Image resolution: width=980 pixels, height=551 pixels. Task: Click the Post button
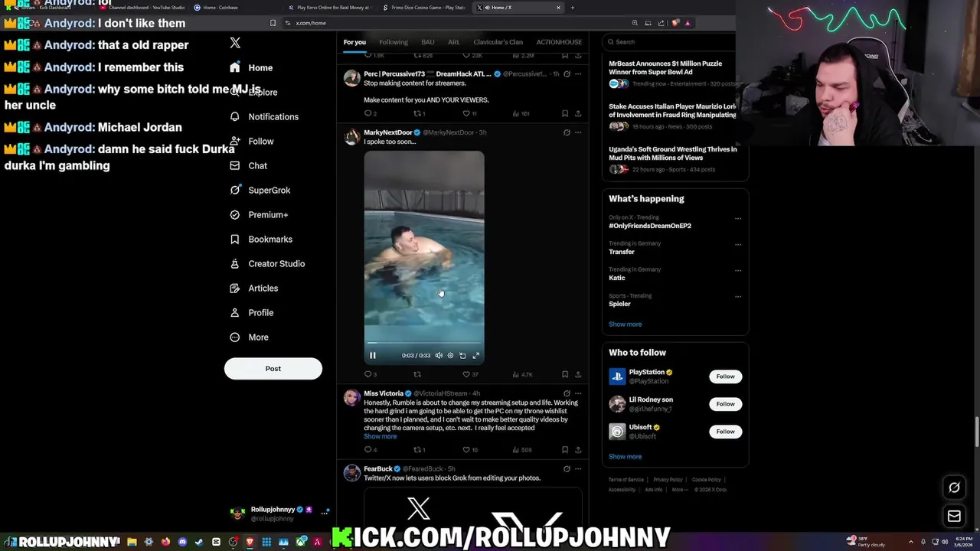coord(273,369)
